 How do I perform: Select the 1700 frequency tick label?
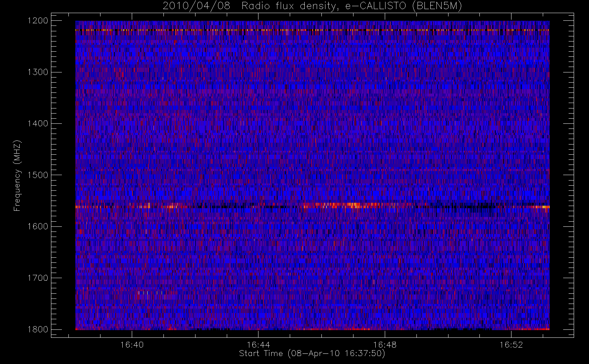coord(38,278)
